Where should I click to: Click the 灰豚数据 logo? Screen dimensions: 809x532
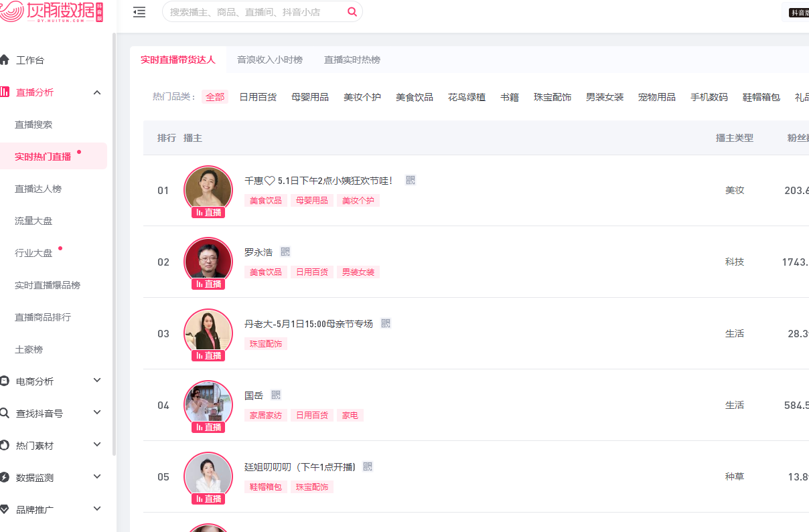52,13
